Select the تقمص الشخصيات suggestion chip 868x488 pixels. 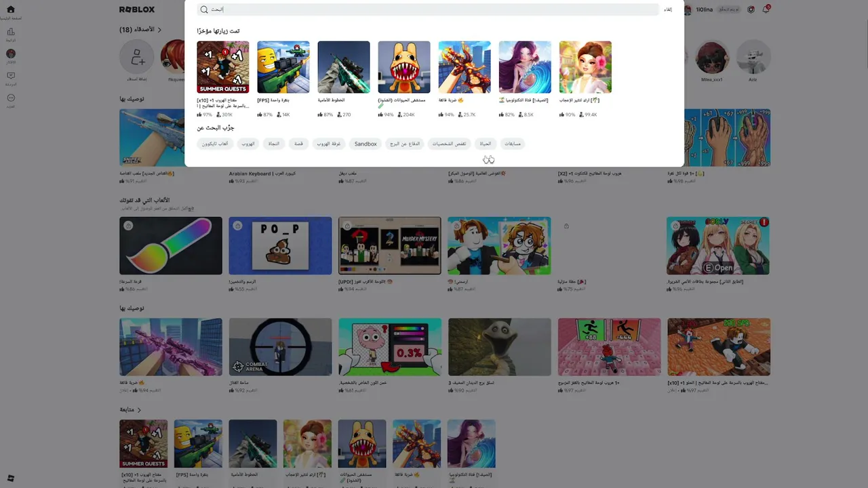[x=450, y=144]
